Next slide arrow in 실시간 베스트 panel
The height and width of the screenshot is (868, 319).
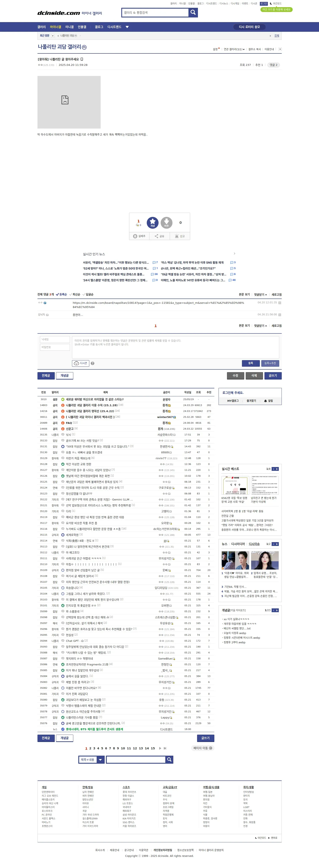277,469
